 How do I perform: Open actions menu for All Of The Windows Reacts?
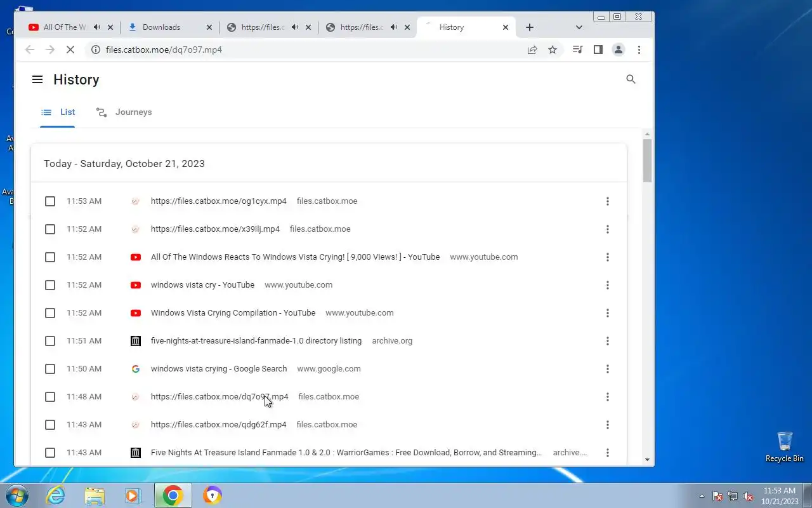pos(607,257)
